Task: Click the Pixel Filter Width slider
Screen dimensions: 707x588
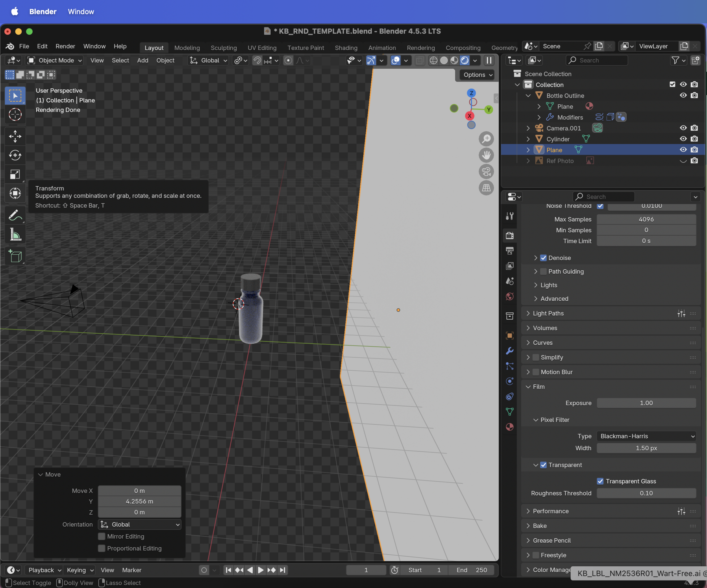Action: [647, 448]
